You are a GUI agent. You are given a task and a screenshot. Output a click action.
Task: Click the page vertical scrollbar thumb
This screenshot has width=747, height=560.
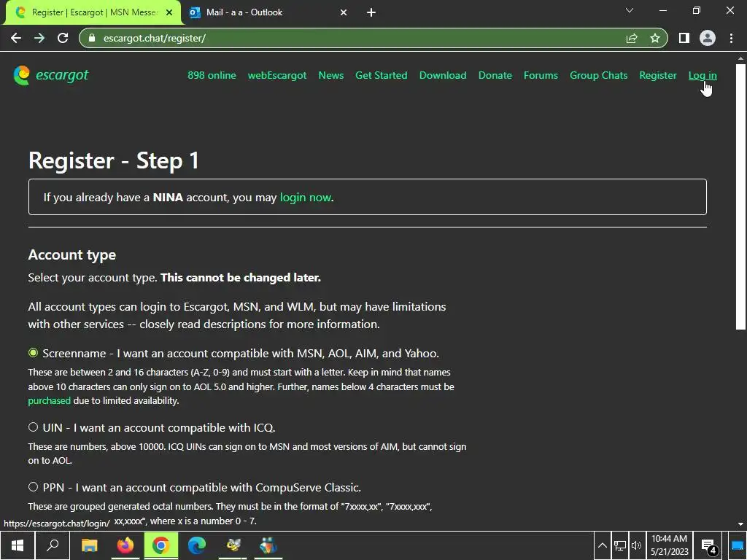[740, 196]
